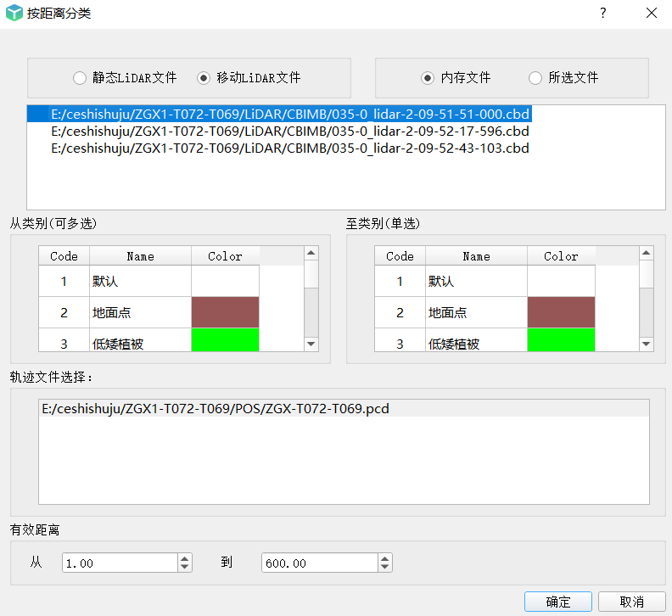Screen dimensions: 672x616
Task: Click the 到 distance input field 600.00
Action: click(x=320, y=563)
